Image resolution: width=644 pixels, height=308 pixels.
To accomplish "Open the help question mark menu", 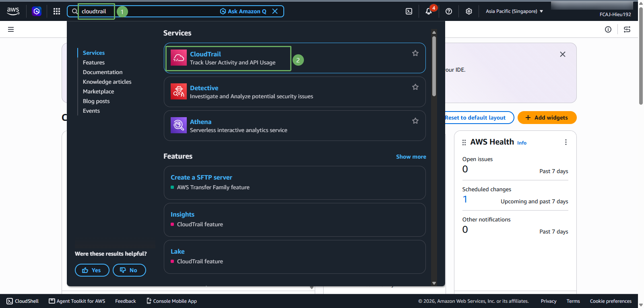I will click(449, 11).
